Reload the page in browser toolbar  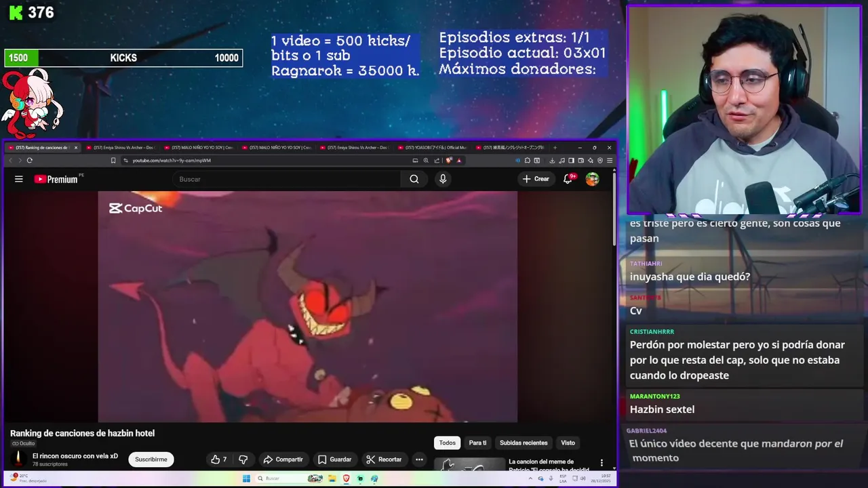coord(30,161)
